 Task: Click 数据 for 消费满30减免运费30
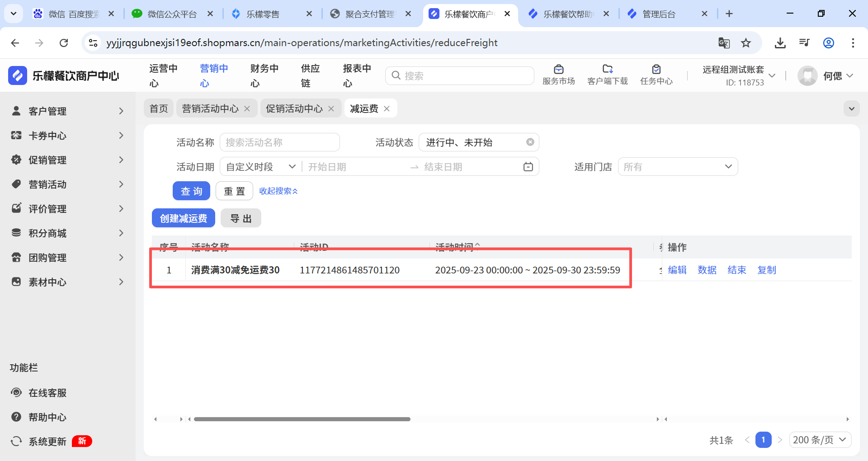pos(707,270)
